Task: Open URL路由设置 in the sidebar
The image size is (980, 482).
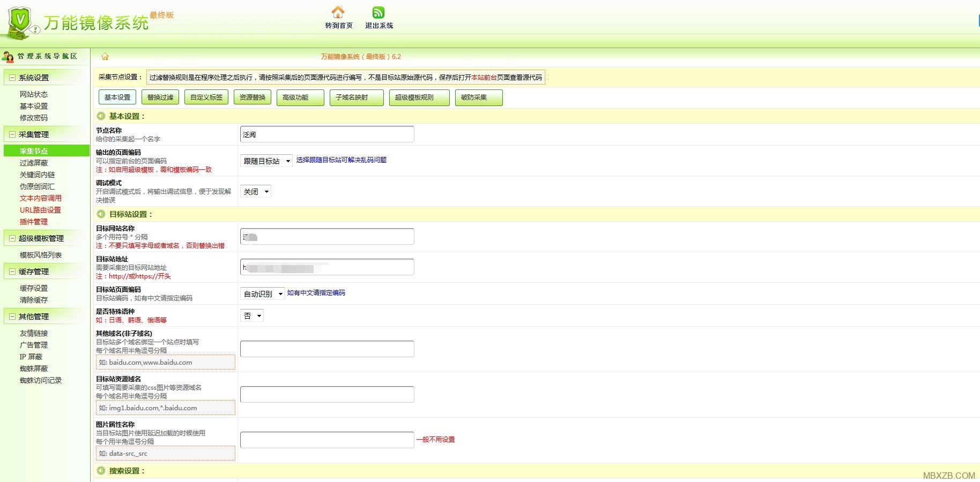Action: [40, 210]
